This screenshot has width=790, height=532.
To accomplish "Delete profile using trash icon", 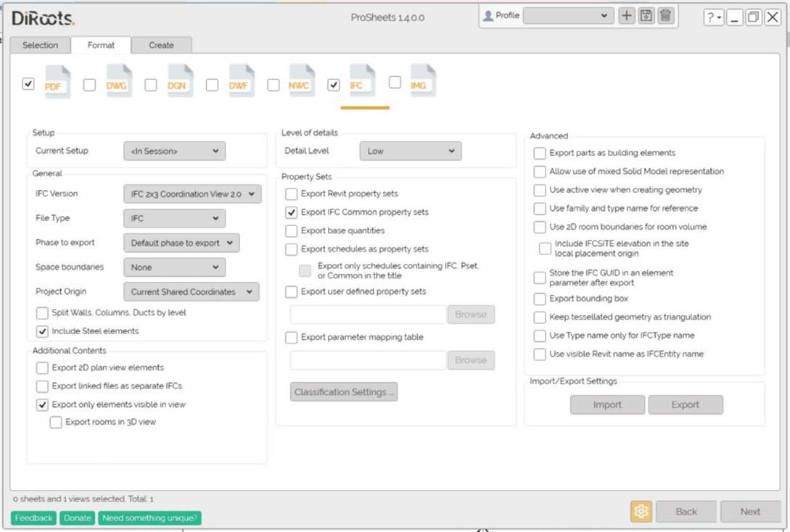I will (x=665, y=16).
